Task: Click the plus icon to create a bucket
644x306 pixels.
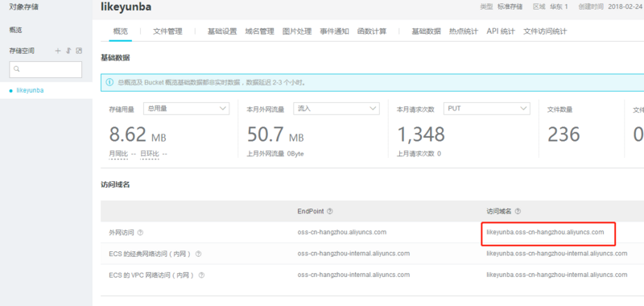Action: (58, 51)
